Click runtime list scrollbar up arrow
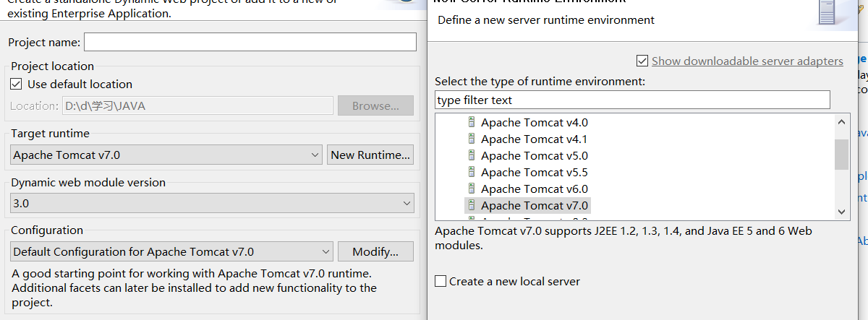Screen dimensions: 868x320 click(x=841, y=122)
